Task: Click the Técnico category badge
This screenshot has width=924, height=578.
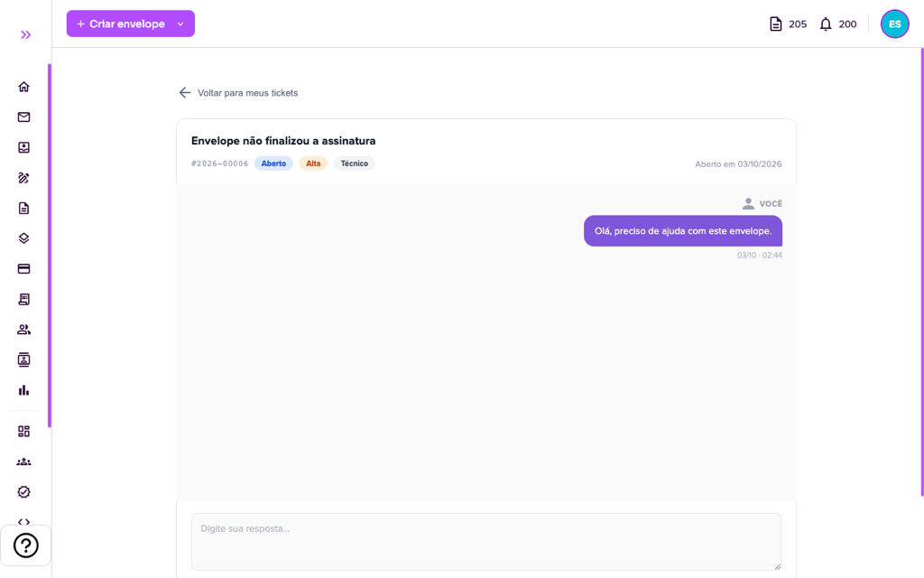Action: [x=354, y=163]
